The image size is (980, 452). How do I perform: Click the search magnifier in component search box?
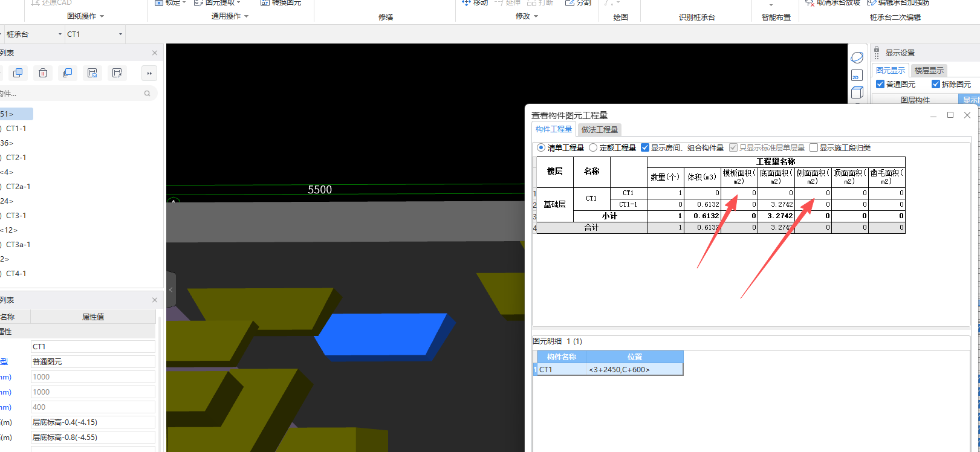(x=147, y=94)
